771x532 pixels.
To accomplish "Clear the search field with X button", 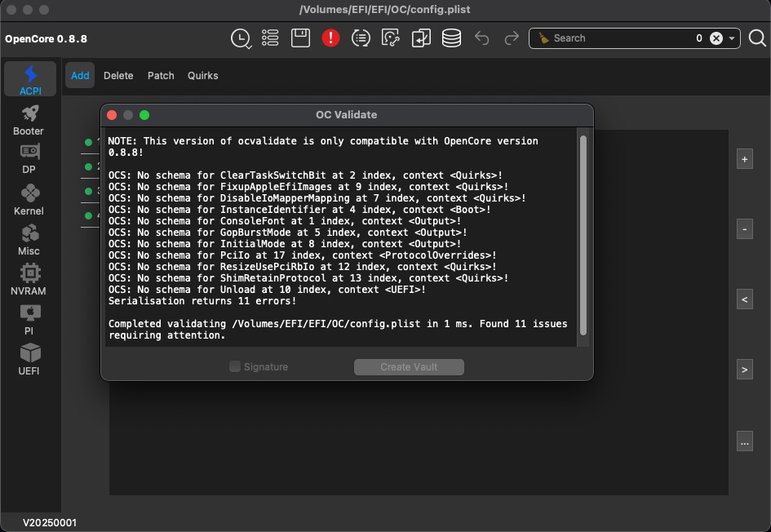I will click(716, 38).
